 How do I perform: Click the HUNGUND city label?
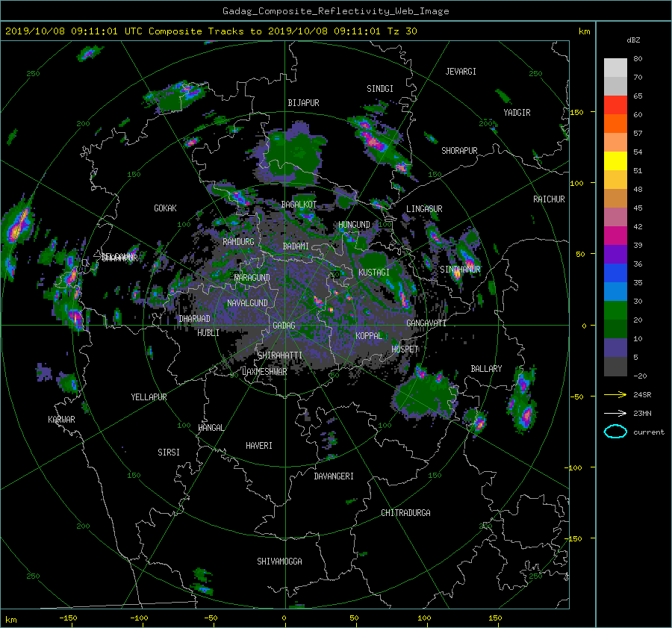354,225
